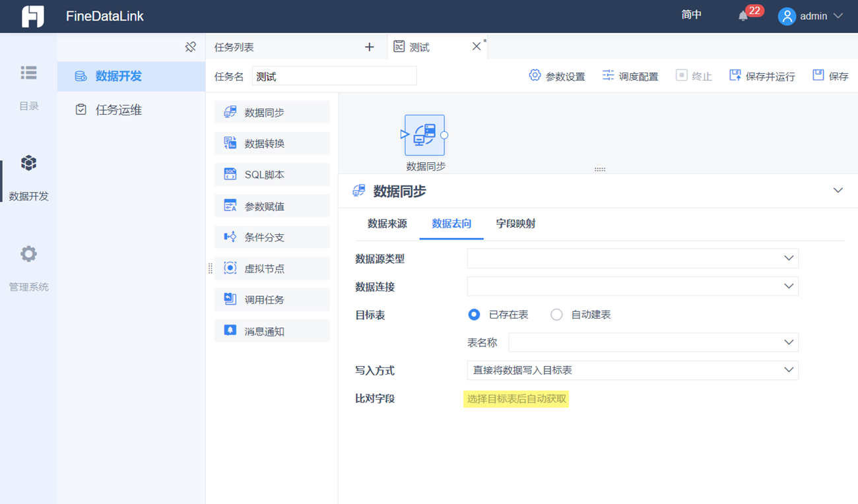Click the FineDataLink logo icon
The height and width of the screenshot is (504, 858).
(x=33, y=16)
